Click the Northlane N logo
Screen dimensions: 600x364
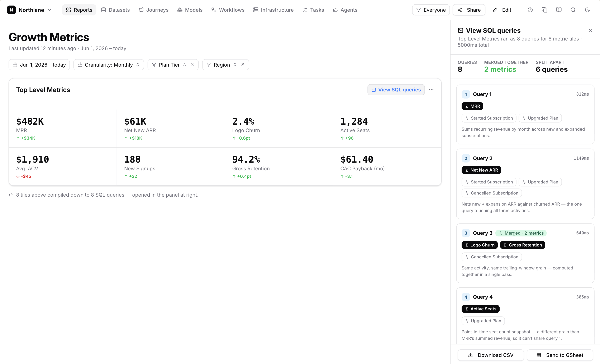pos(11,10)
